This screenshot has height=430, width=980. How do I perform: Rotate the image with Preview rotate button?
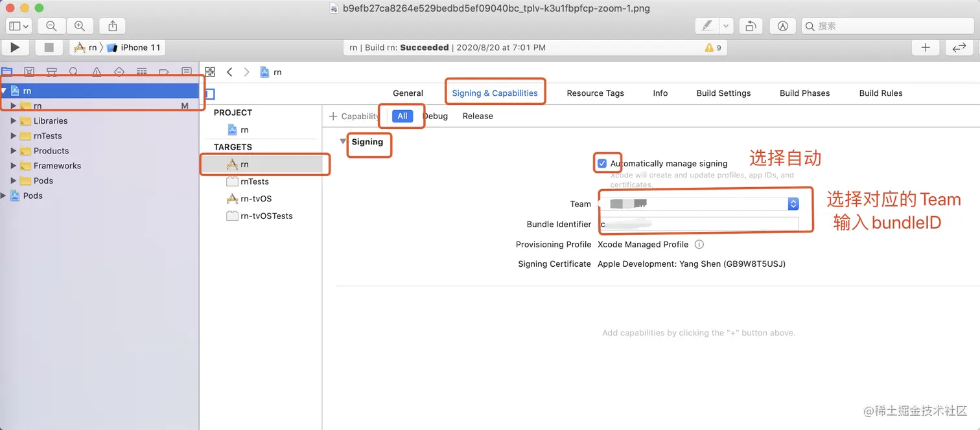tap(750, 26)
